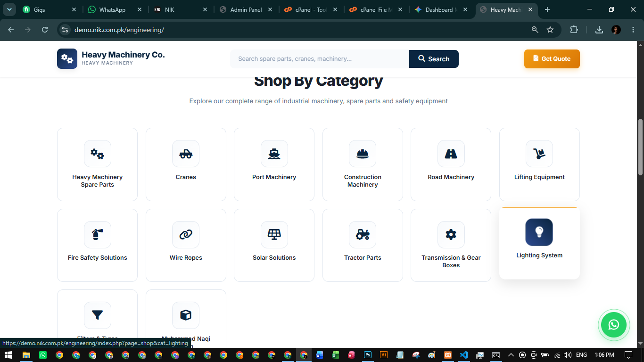Open the Fire Safety Solutions extinguisher icon
This screenshot has height=362, width=644.
coord(98,234)
